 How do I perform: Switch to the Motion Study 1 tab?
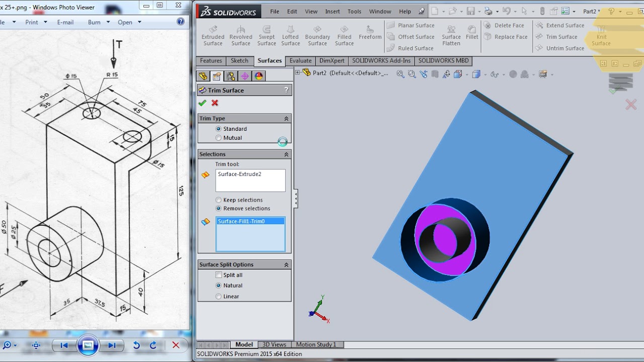316,345
